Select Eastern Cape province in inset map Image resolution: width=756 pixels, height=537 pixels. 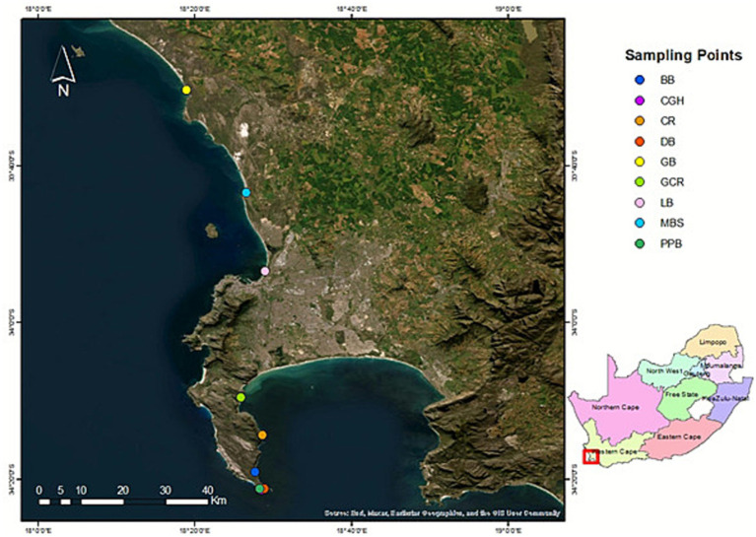[679, 437]
